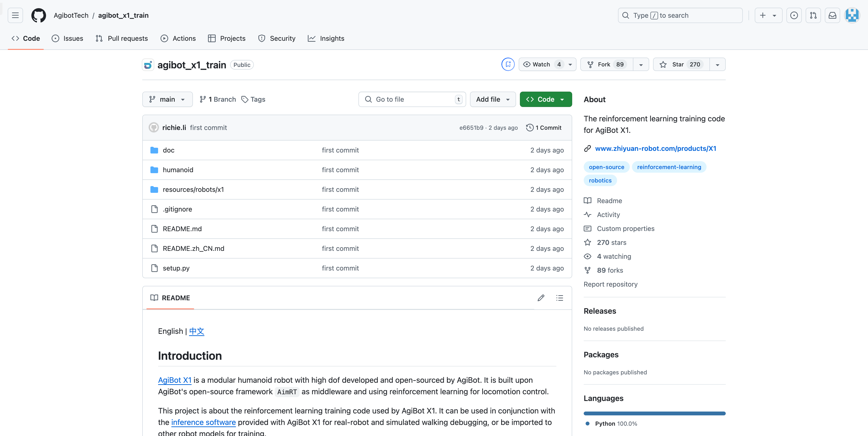
Task: Click the GitHub Octocat logo
Action: (38, 16)
